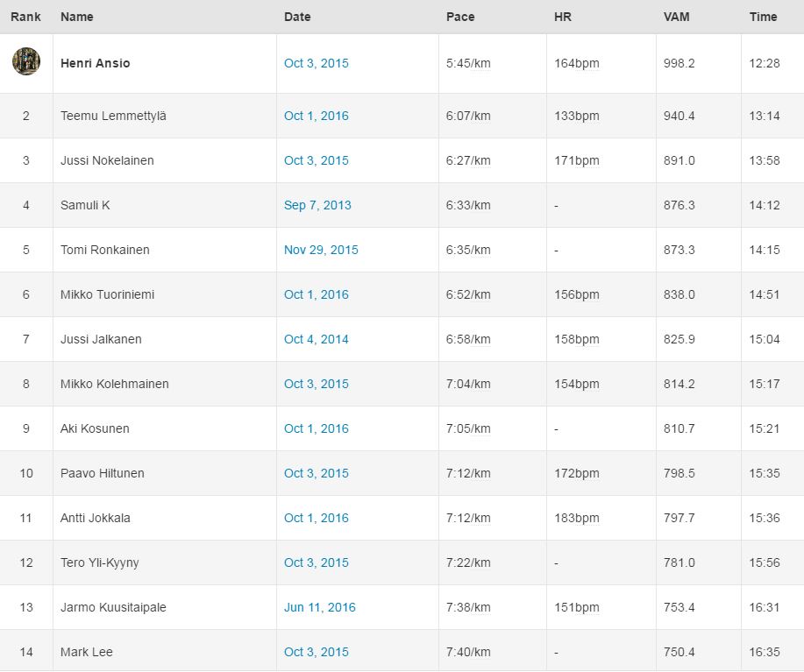
Task: Click Mikko Kolehmainen's Oct 3, 2015 date
Action: (x=316, y=384)
